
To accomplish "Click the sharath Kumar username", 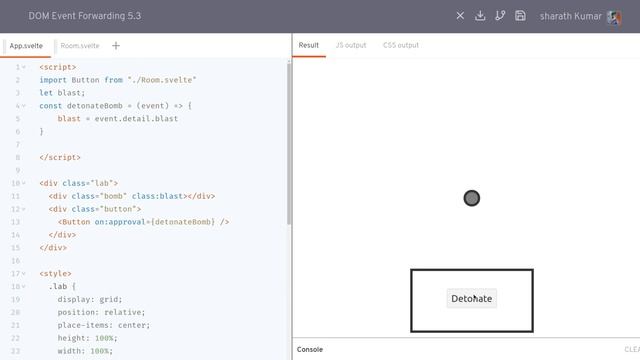I will [571, 16].
